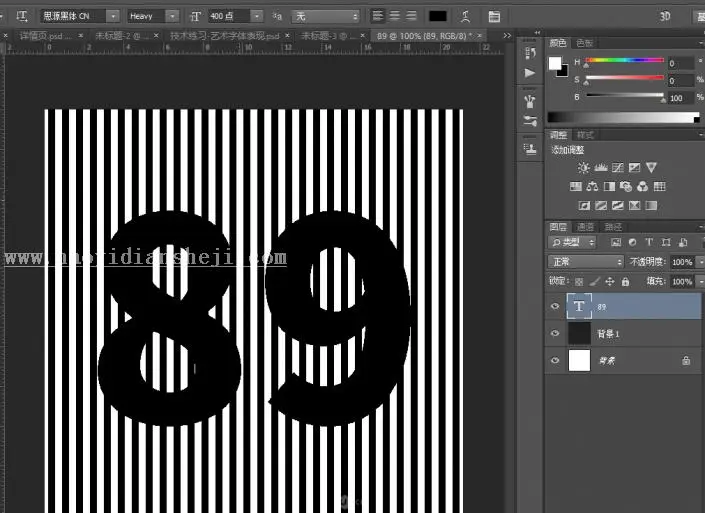Add a Color Lookup adjustment

click(659, 187)
